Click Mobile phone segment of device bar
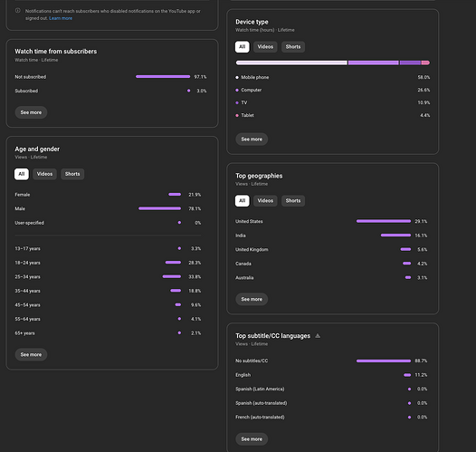The height and width of the screenshot is (452, 476). [291, 63]
